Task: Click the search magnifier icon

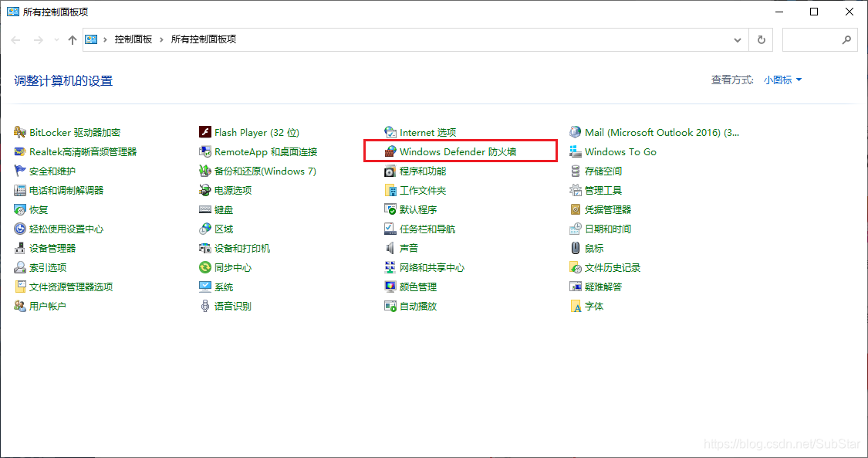Action: point(846,40)
